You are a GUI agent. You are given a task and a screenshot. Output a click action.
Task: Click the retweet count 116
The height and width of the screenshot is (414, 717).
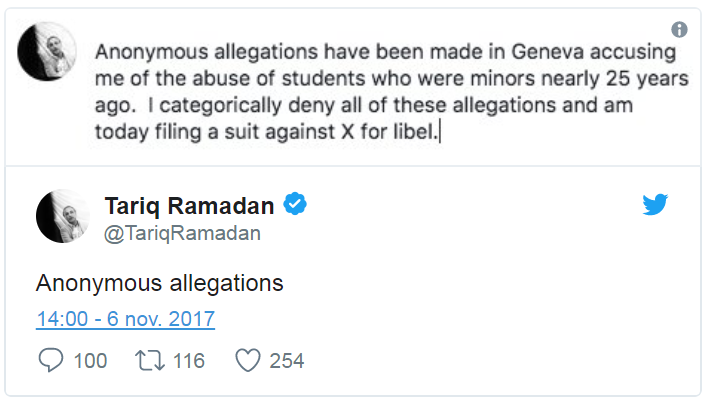coord(188,360)
